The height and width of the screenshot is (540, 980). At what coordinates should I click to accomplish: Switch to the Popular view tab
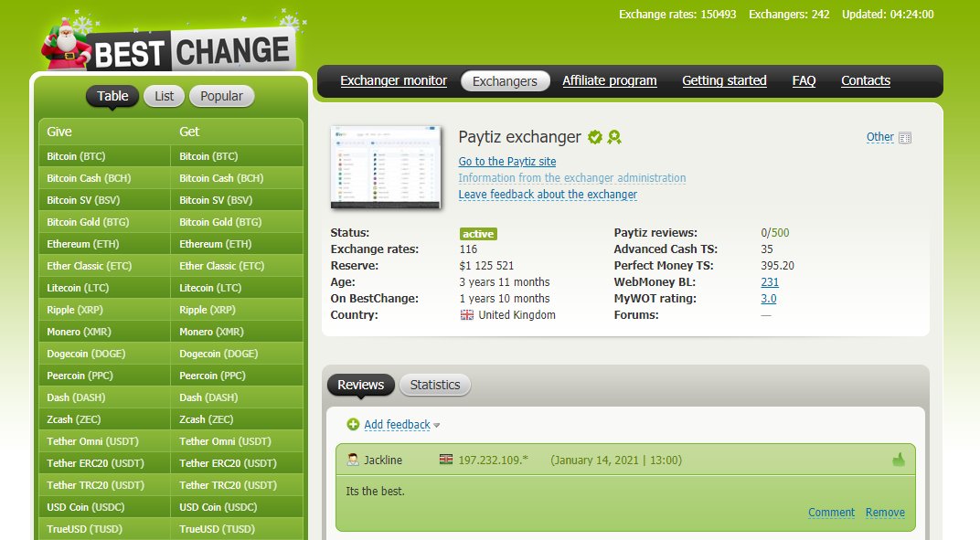[221, 96]
